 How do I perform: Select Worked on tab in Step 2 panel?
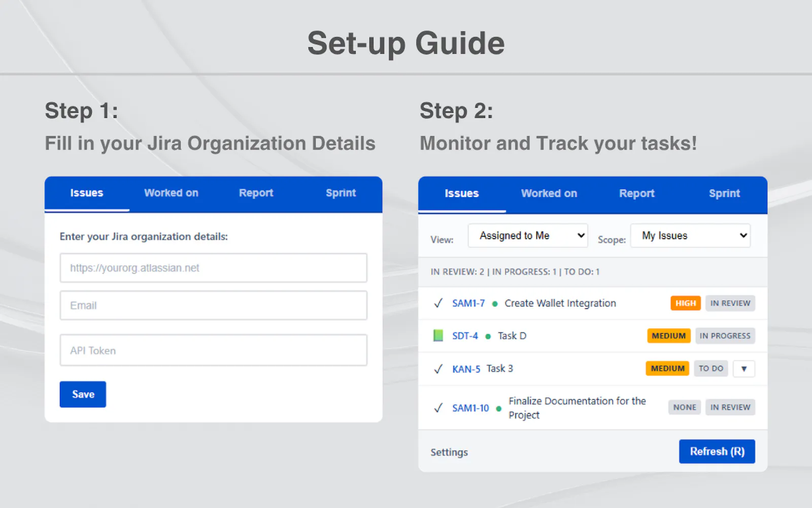coord(549,194)
